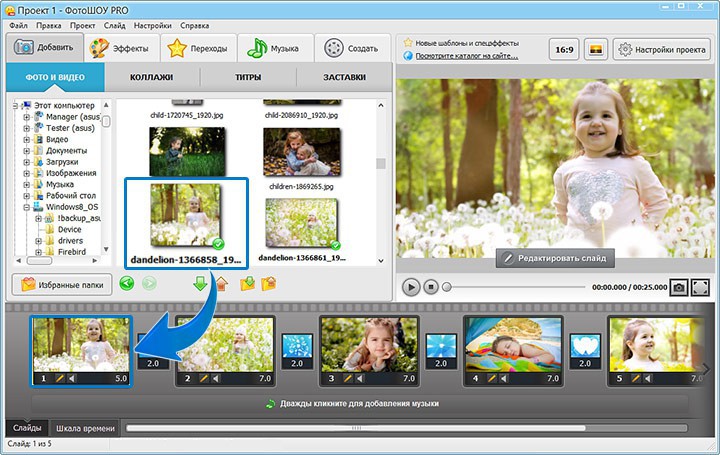Select slide 4 in the timeline
The image size is (720, 455).
(x=513, y=351)
